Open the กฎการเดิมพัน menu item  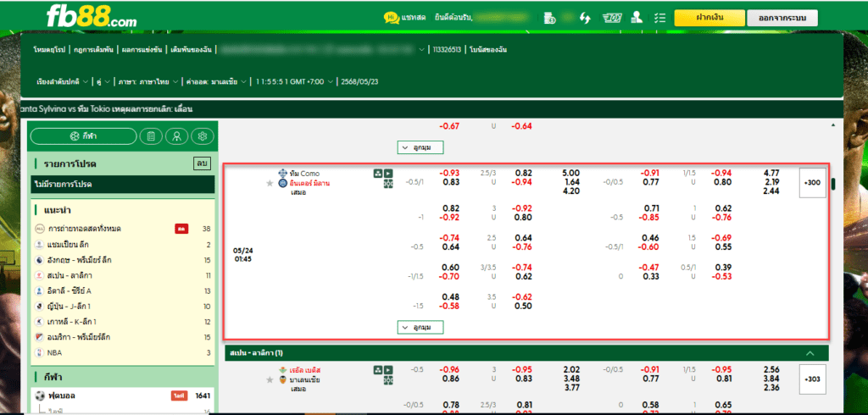(x=92, y=49)
